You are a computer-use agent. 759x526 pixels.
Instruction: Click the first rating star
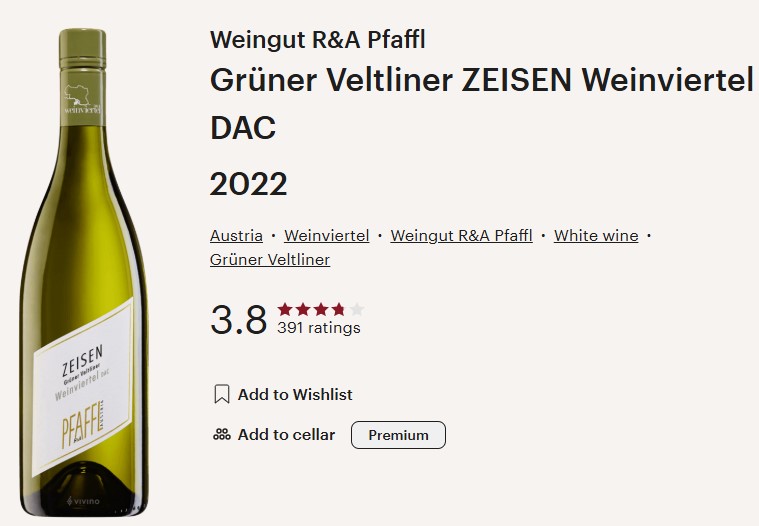[285, 309]
